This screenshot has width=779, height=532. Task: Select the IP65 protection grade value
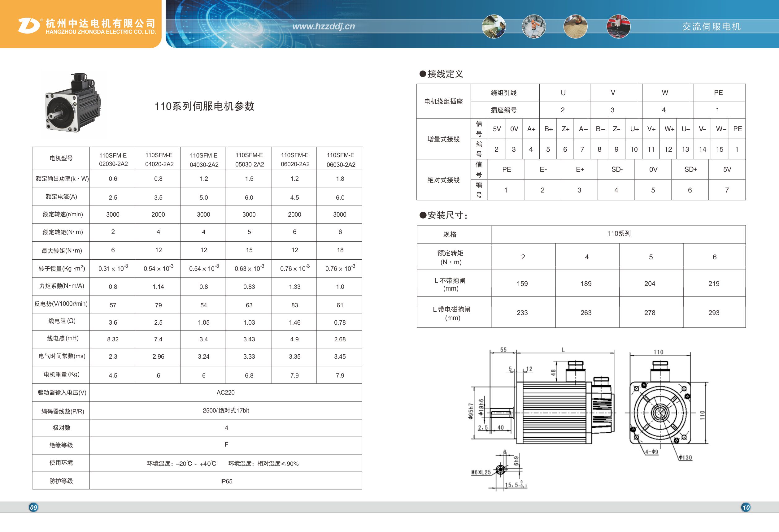point(226,481)
